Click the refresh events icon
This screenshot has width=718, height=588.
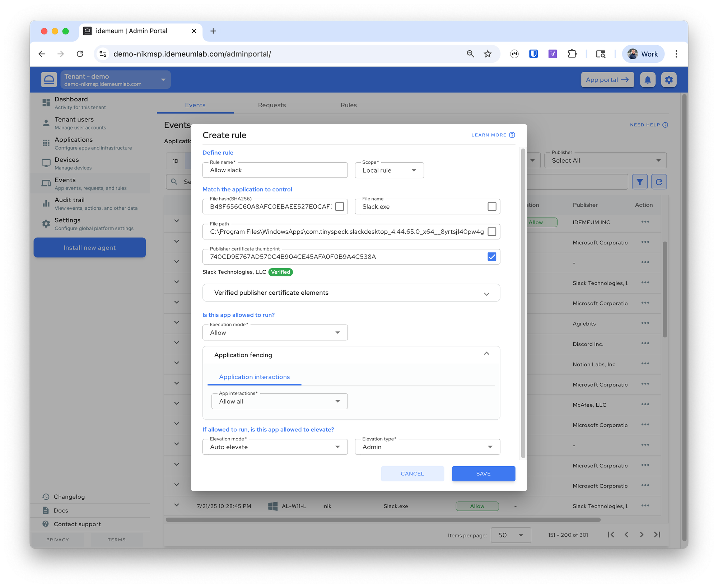[659, 182]
